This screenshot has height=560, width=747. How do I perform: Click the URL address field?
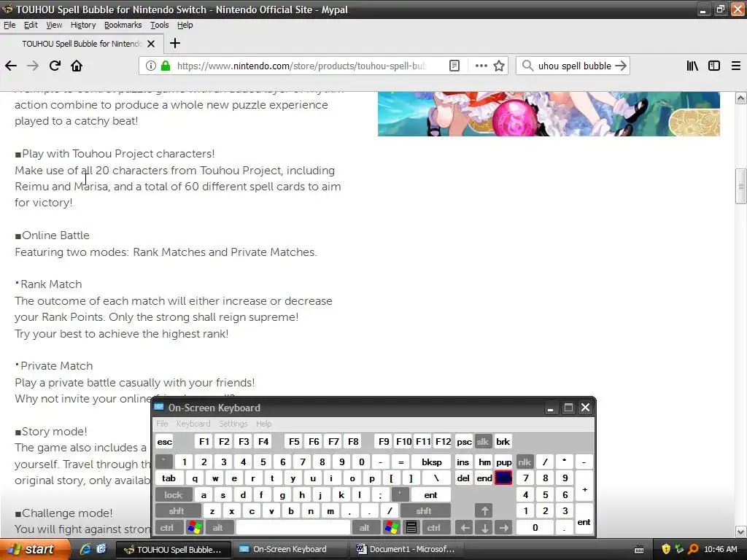point(301,66)
